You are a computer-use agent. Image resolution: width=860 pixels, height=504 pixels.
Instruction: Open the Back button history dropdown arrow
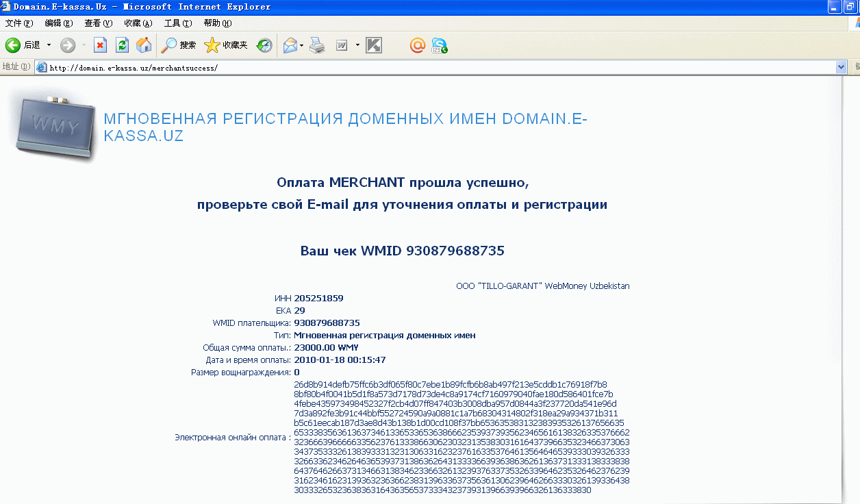(x=49, y=45)
